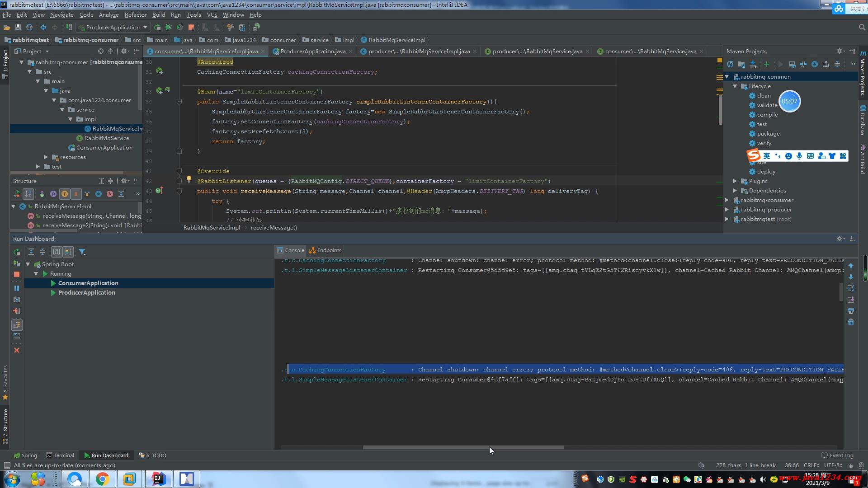Click the Run Dashboard stop icon

(17, 274)
